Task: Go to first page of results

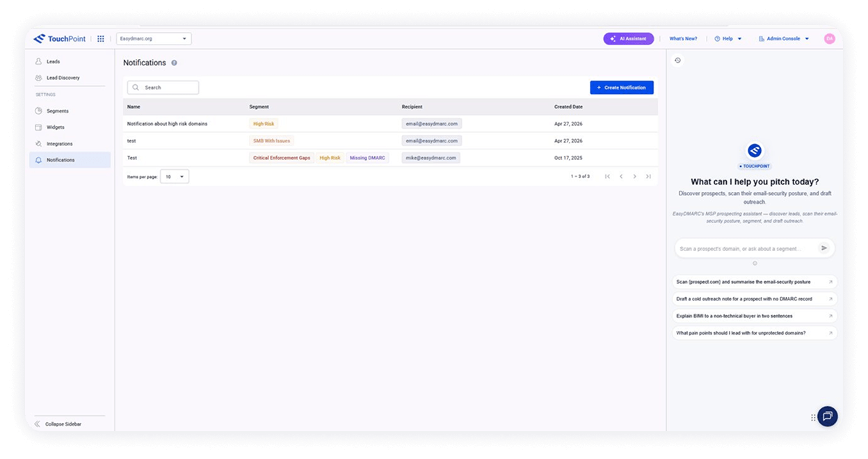Action: pos(607,177)
